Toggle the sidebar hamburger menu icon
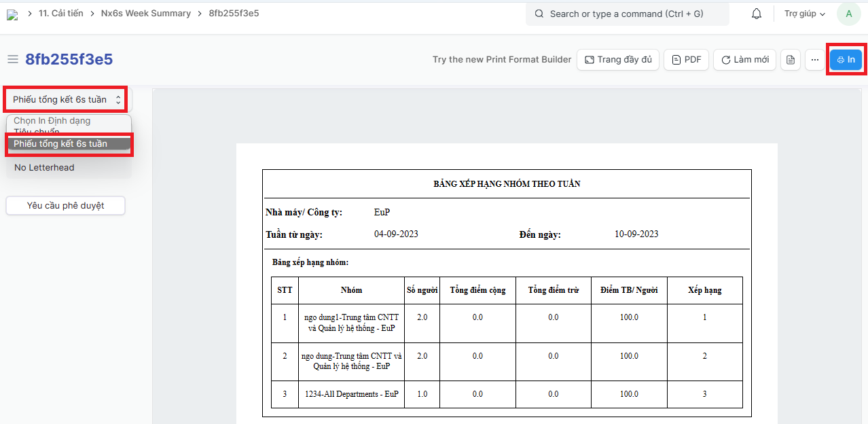The image size is (868, 424). tap(12, 60)
